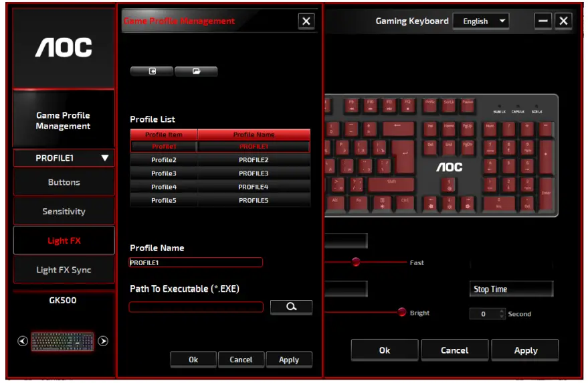Viewport: 588px width, 383px height.
Task: Click Cancel in Profile Management dialog
Action: pyautogui.click(x=241, y=360)
